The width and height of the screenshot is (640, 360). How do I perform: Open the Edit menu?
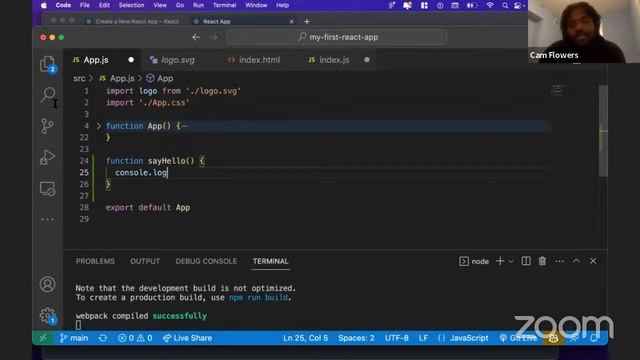tap(104, 5)
